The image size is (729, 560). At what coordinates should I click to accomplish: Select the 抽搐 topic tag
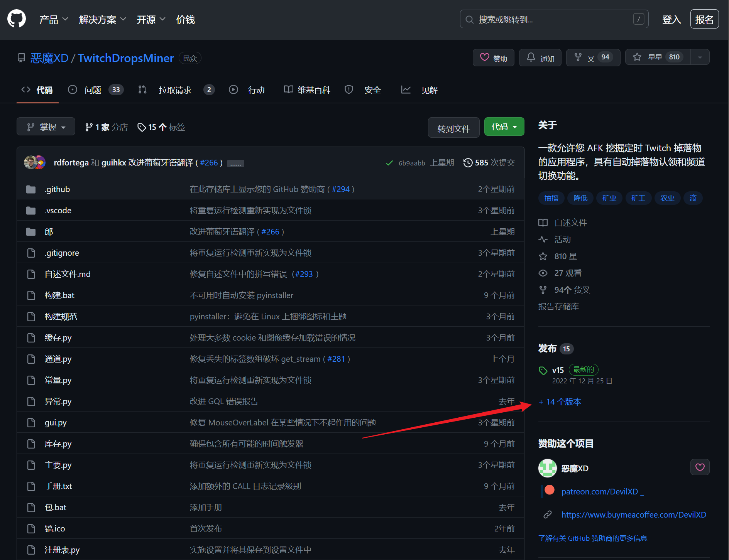coord(551,198)
